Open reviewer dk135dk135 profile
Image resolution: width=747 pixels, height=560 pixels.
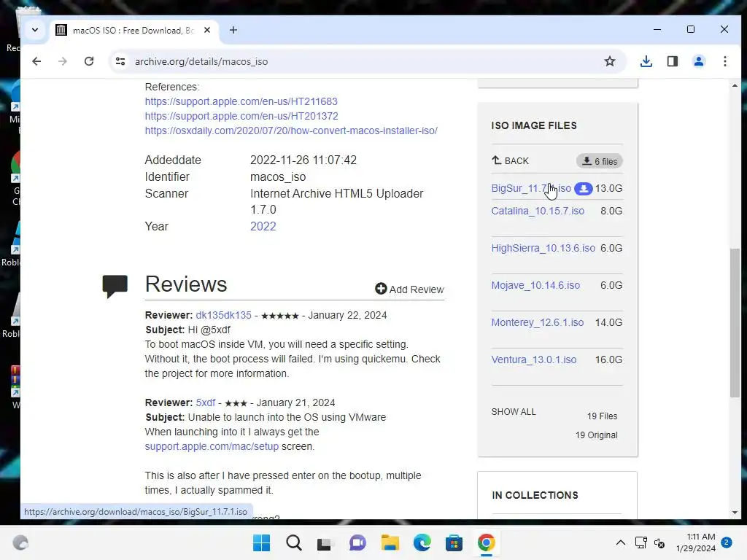click(223, 315)
